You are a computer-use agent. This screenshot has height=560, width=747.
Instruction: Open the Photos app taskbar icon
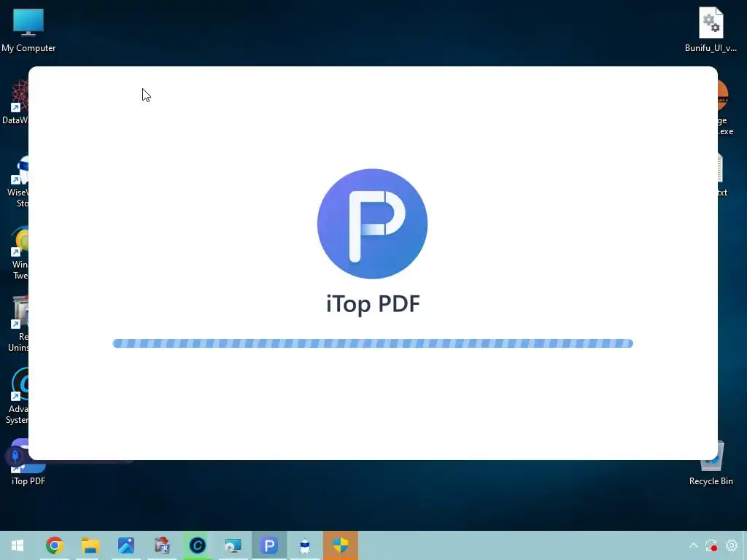click(125, 545)
